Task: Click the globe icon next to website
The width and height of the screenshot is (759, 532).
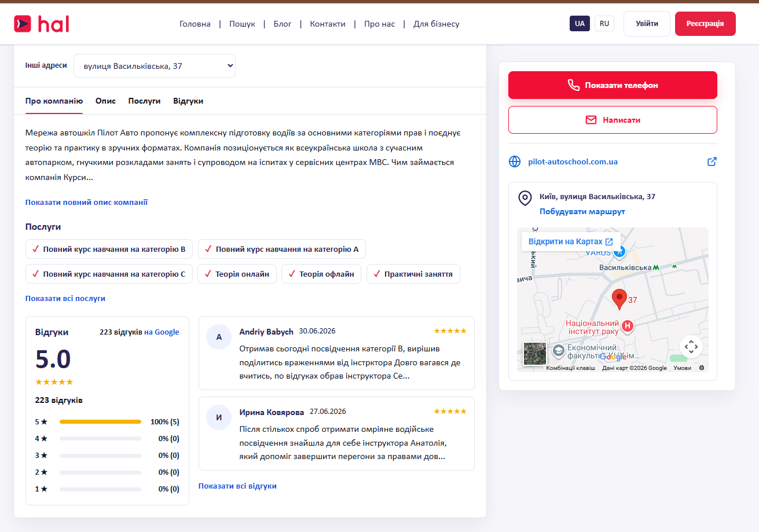Action: pyautogui.click(x=515, y=162)
